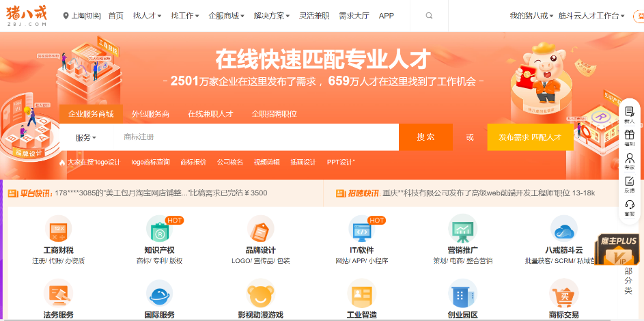The height and width of the screenshot is (321, 644).
Task: Click the 猪八戒 ZBJ.COM logo
Action: tap(28, 16)
